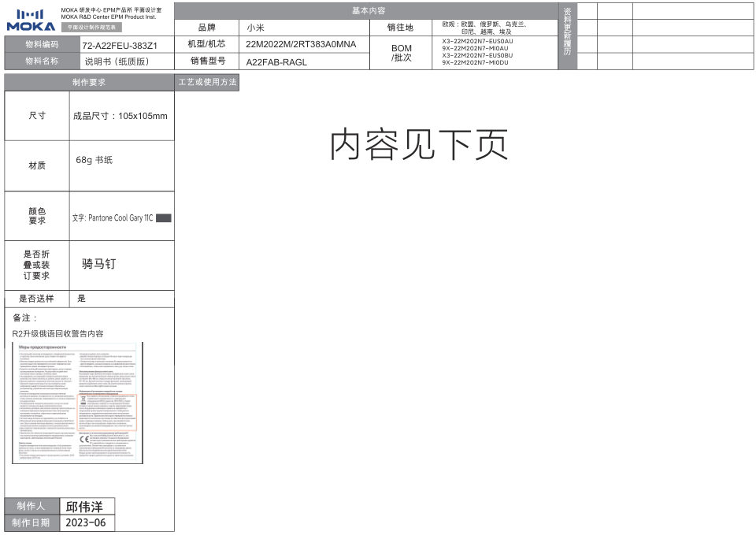Viewport: 756px width, 535px height.
Task: Click the MOKA logo
Action: (x=31, y=21)
